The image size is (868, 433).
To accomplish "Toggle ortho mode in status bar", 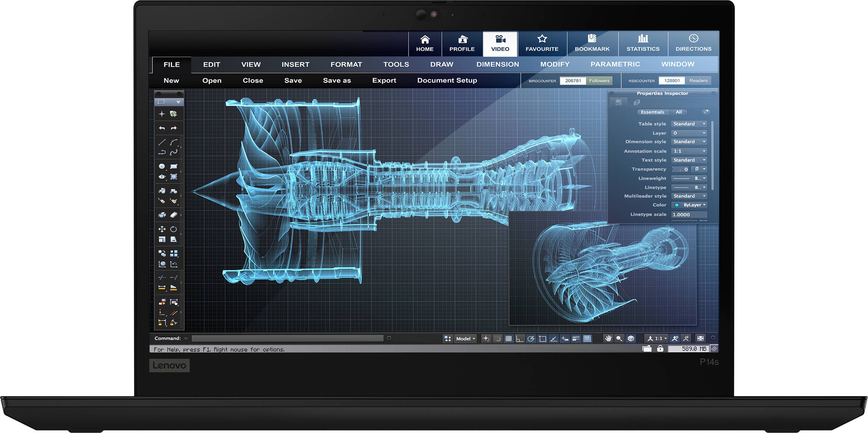I will (519, 338).
